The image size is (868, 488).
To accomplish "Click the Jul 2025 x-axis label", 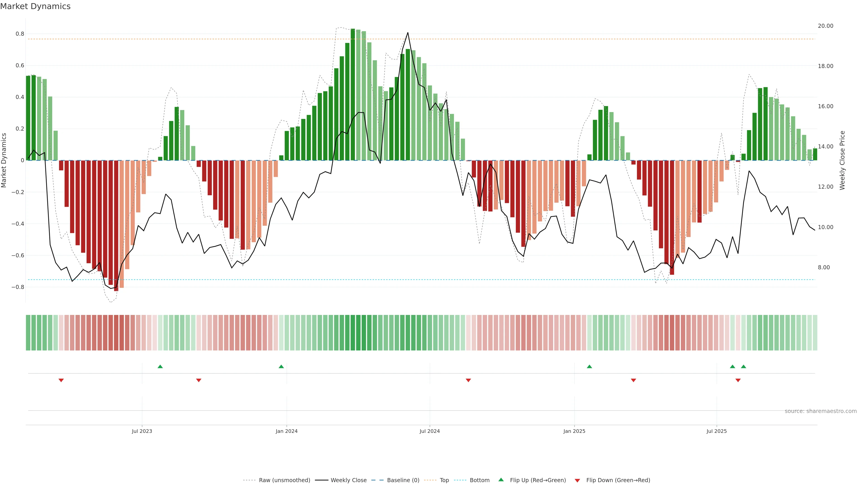I will tap(716, 431).
